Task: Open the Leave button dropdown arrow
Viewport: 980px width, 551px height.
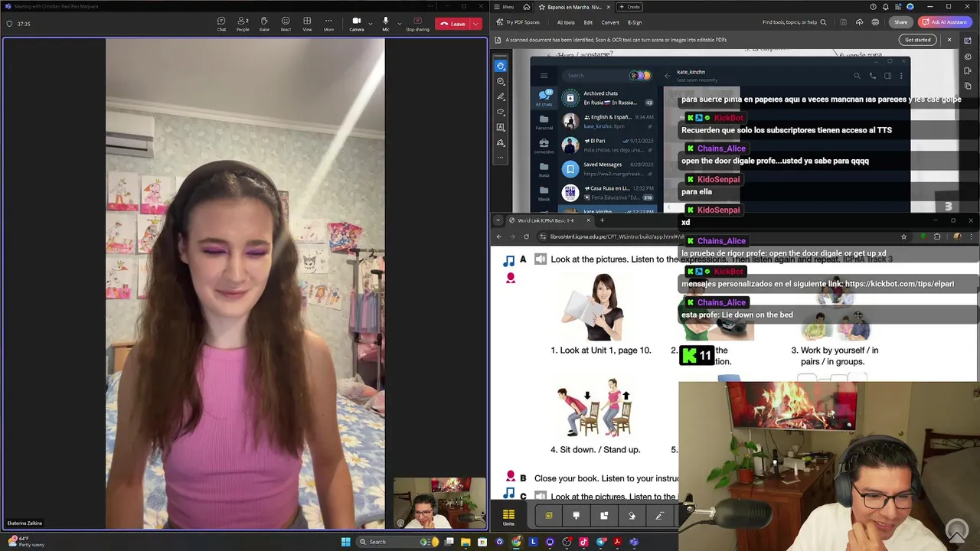Action: [475, 24]
